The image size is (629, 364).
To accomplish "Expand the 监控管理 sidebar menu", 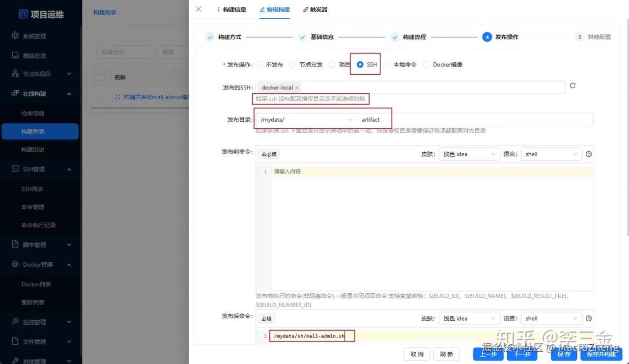I will (x=69, y=322).
